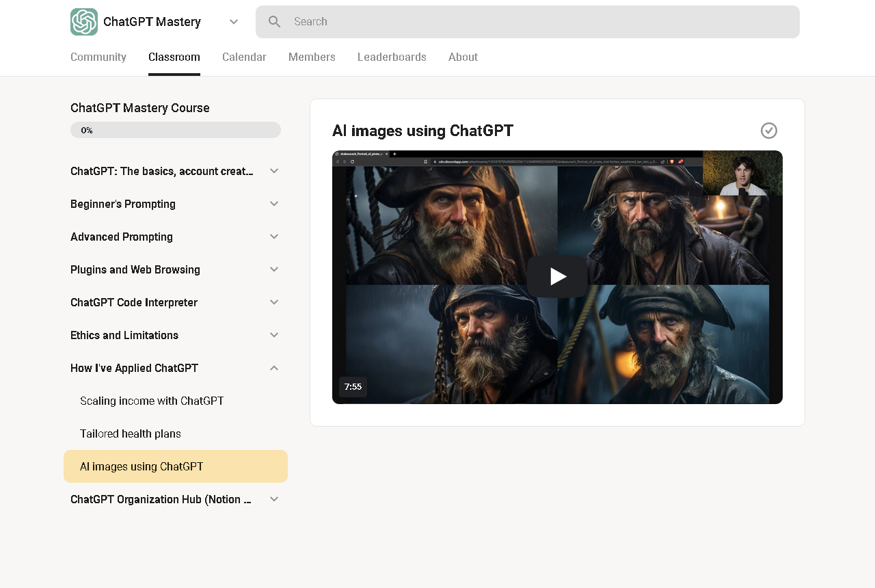Click the Advanced Prompting section title
875x588 pixels.
coord(122,237)
